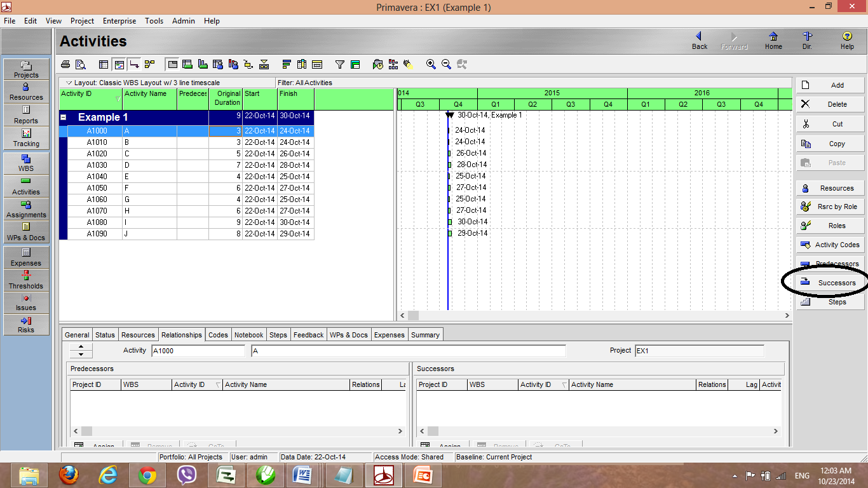This screenshot has width=868, height=488.
Task: Open Risks in the left sidebar
Action: click(x=26, y=324)
